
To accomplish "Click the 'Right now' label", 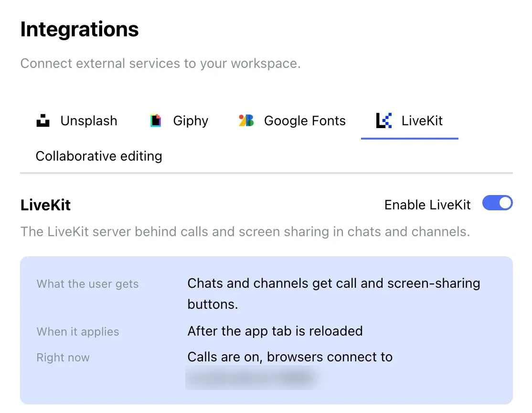I will (63, 358).
